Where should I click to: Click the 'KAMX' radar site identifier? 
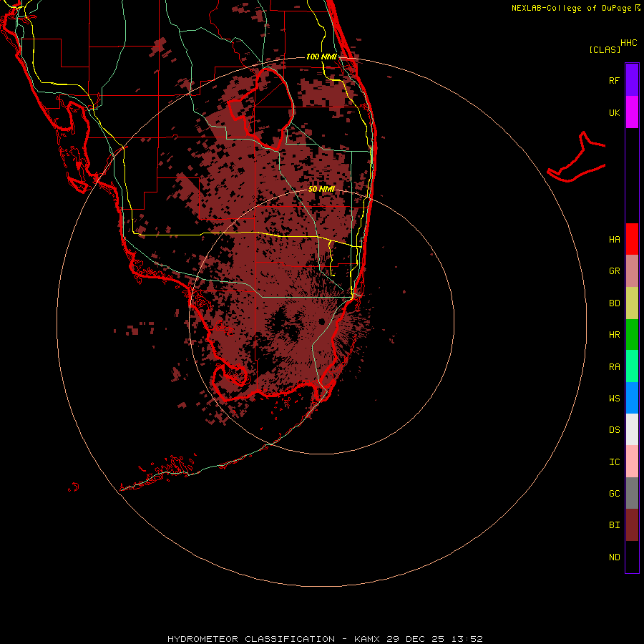click(x=367, y=639)
